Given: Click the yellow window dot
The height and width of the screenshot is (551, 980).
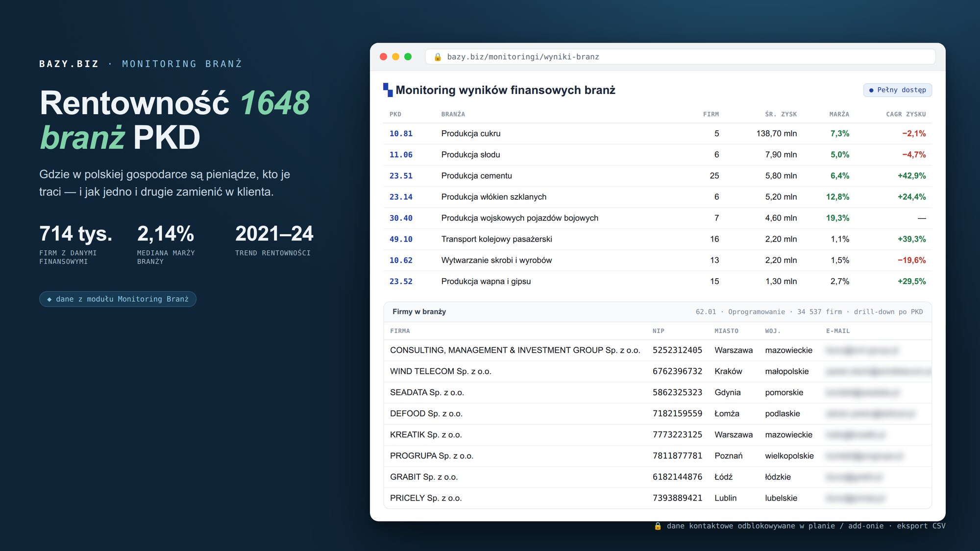Looking at the screenshot, I should coord(395,57).
